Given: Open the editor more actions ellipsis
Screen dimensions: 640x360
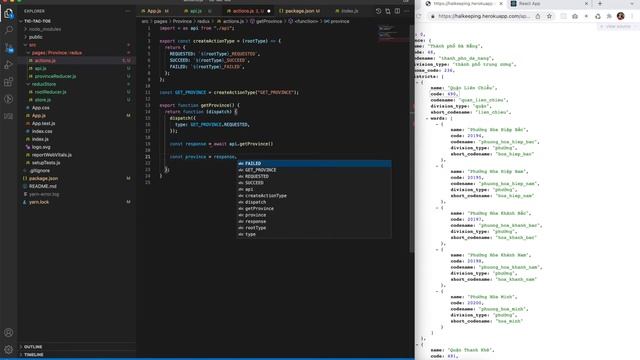Looking at the screenshot, I should click(407, 11).
